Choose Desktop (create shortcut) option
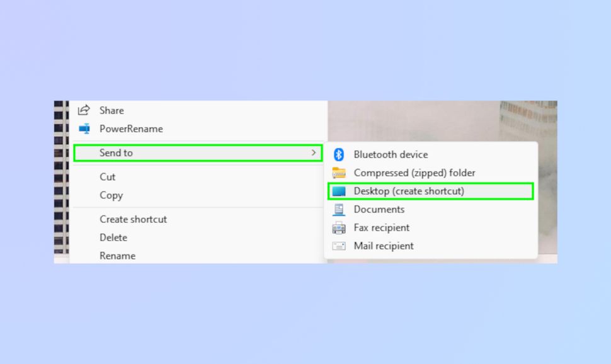 click(410, 191)
